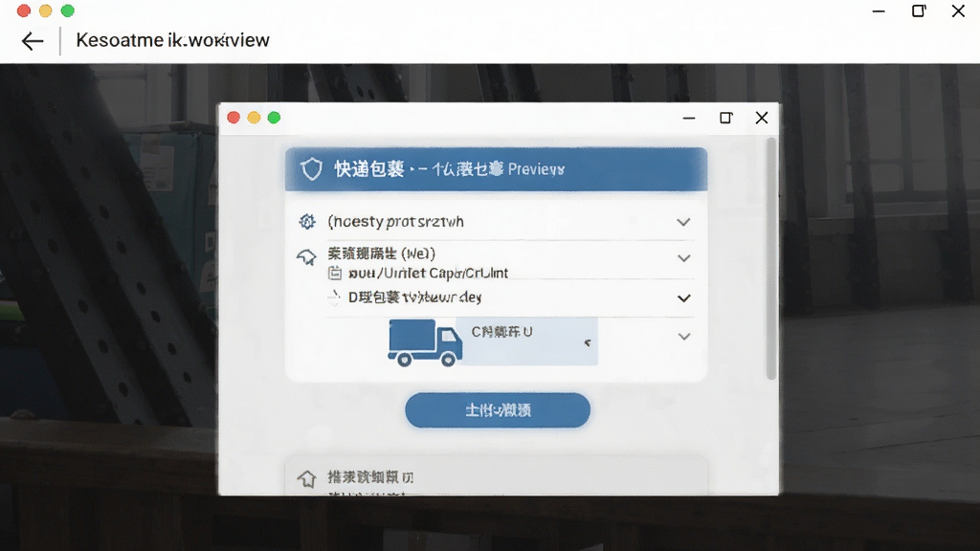980x551 pixels.
Task: Click the yellow dot of the outer window
Action: (x=46, y=11)
